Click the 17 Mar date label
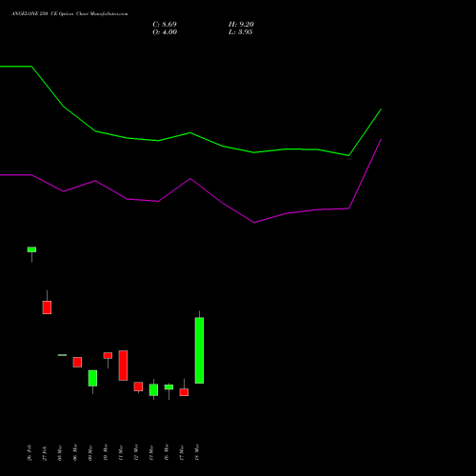476x476 pixels. click(182, 452)
